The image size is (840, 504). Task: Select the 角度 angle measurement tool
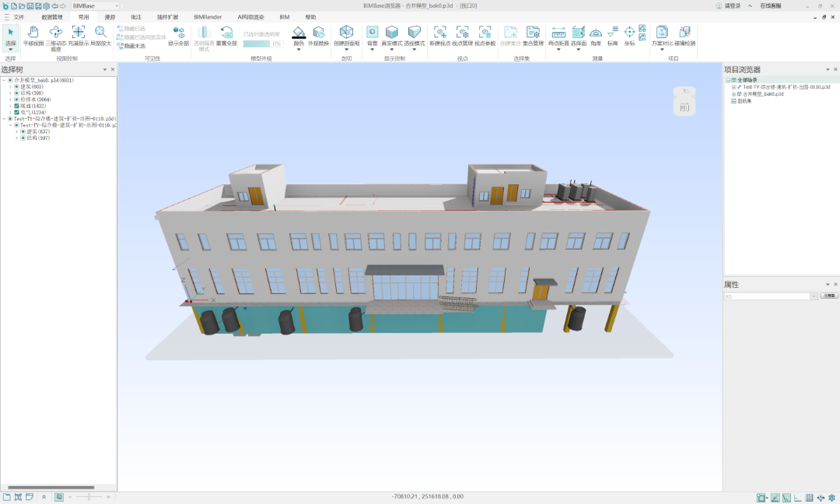pyautogui.click(x=596, y=36)
